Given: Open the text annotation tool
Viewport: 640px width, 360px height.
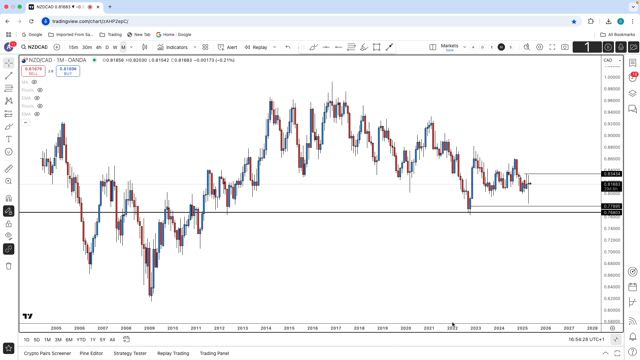Looking at the screenshot, I should (x=9, y=139).
